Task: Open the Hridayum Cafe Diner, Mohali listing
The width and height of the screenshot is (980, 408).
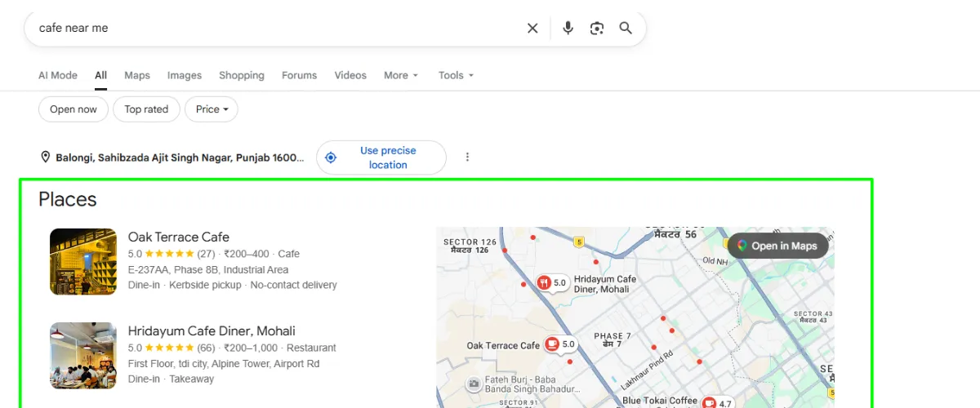Action: [212, 330]
